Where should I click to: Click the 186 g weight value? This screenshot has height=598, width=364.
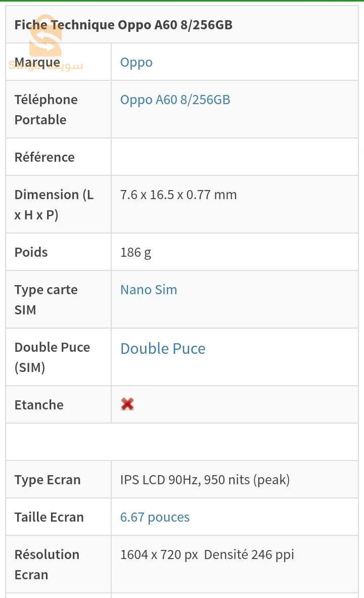point(135,252)
